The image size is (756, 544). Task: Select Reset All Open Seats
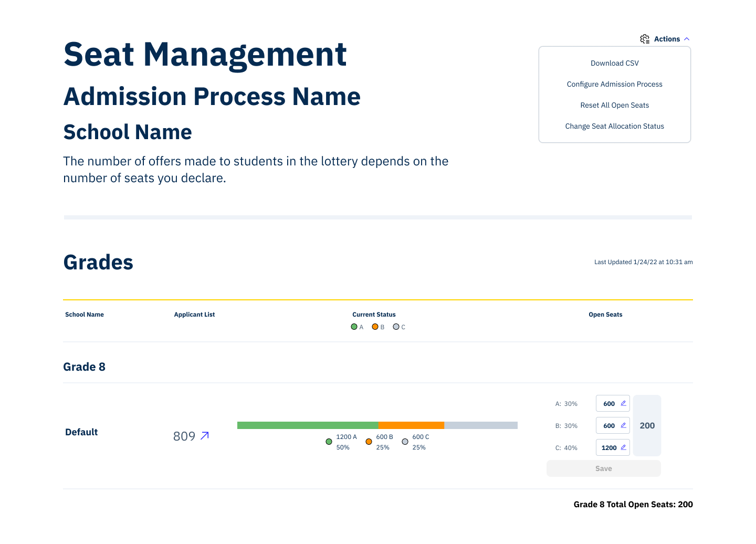pyautogui.click(x=614, y=105)
